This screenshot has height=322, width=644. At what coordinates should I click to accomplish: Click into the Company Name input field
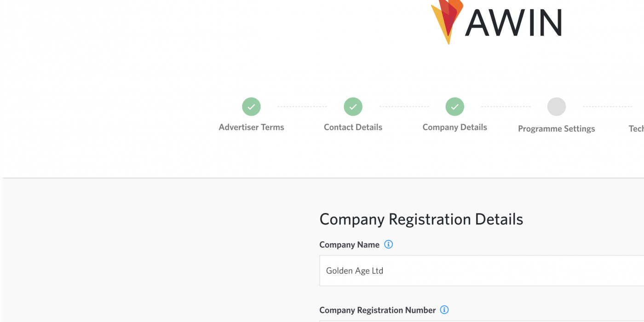478,271
